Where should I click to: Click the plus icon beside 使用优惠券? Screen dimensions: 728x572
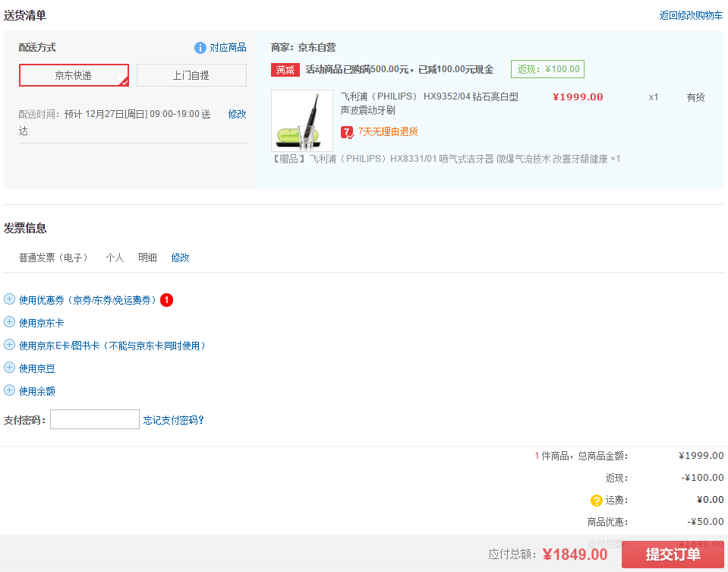point(9,299)
